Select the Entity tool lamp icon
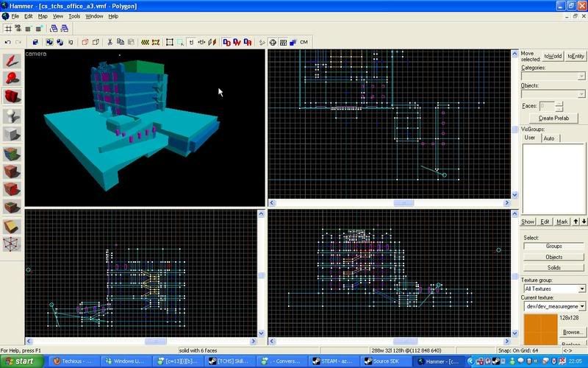588x368 pixels. 12,116
